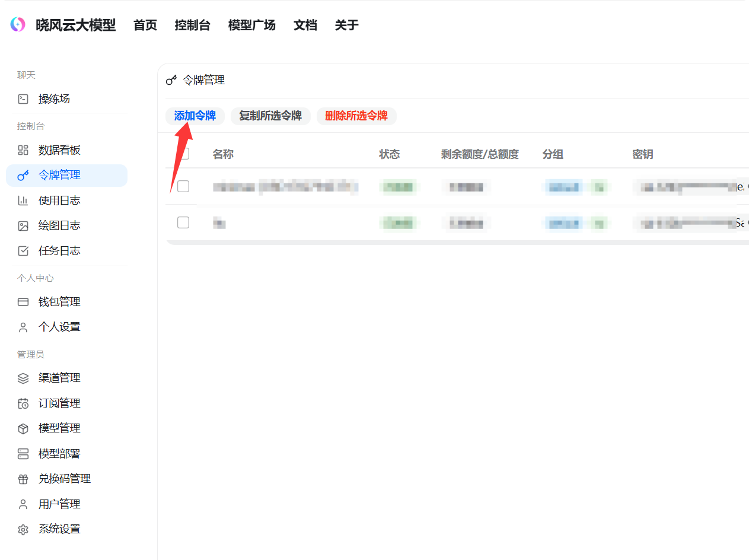
Task: Click the 渠道管理 layers icon
Action: coord(23,378)
